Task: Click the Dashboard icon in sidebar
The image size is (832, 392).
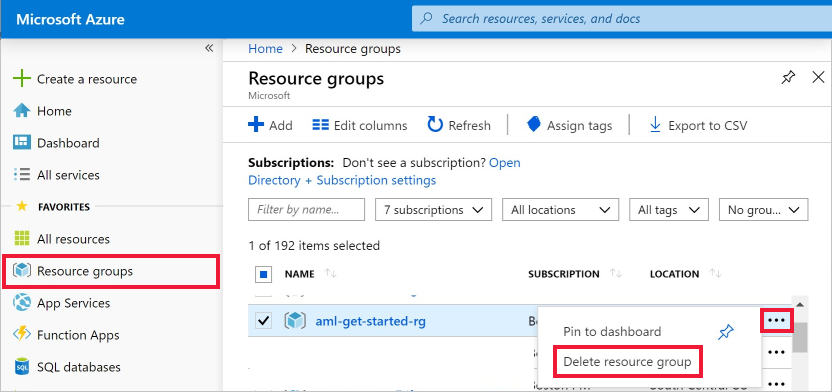Action: [x=22, y=143]
